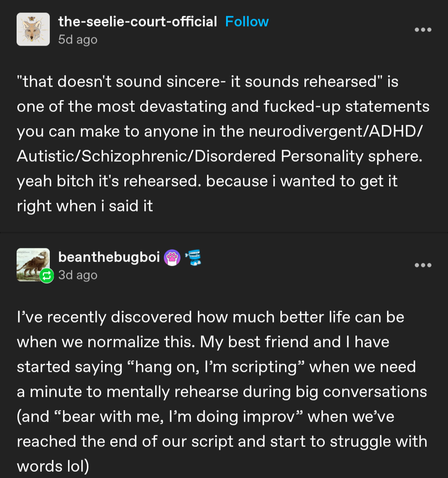Click the "Autistic/Schizophrenic/Disordered Personality sphere" line
The height and width of the screenshot is (478, 448).
click(219, 156)
